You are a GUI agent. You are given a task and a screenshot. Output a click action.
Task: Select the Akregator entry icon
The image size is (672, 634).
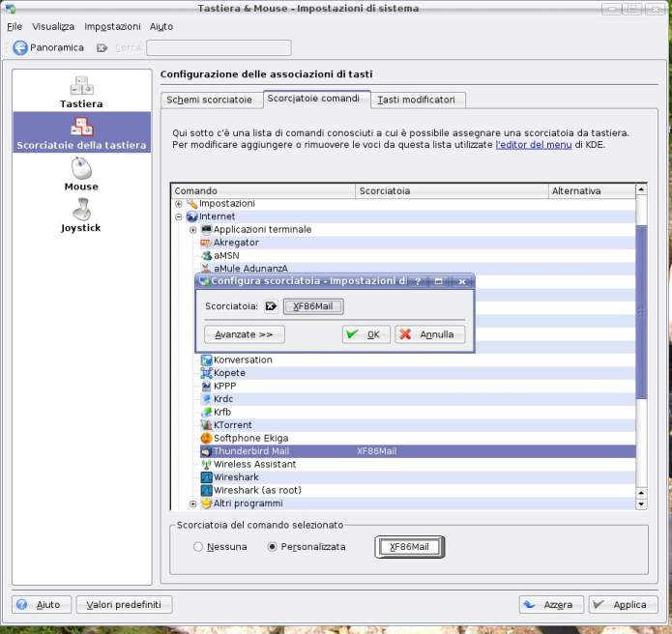pos(206,243)
